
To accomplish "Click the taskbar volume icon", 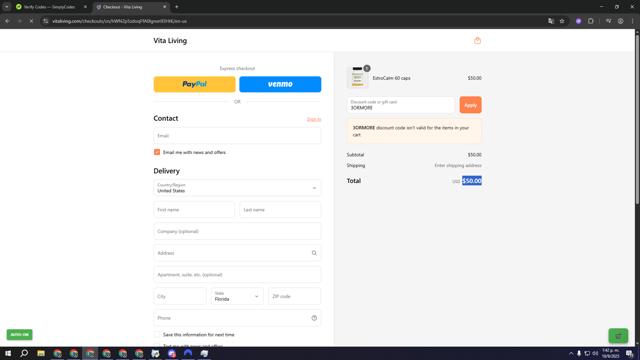I will [595, 353].
